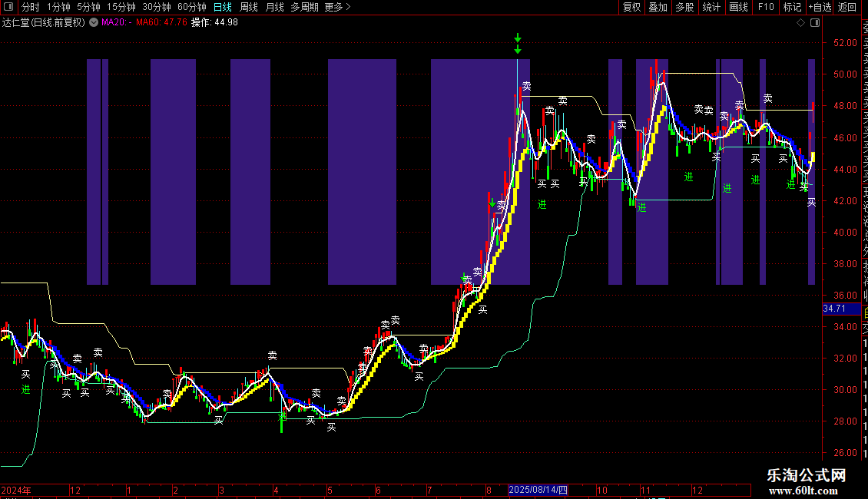Select the 1分钟 period tab

click(58, 7)
